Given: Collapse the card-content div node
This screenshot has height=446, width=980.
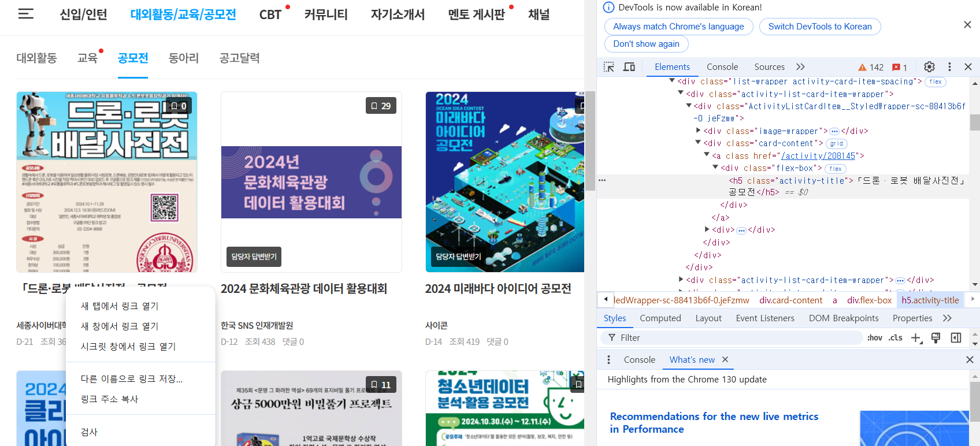Looking at the screenshot, I should coord(698,143).
